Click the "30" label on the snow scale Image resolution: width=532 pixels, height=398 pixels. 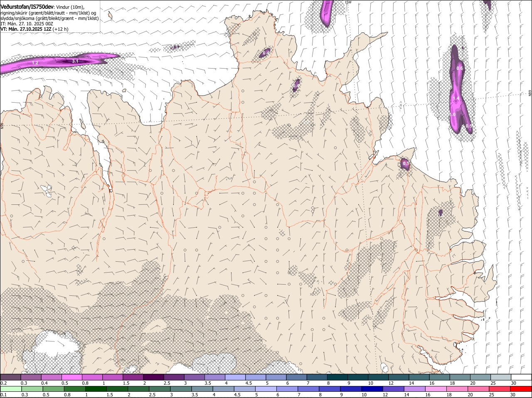(x=513, y=383)
